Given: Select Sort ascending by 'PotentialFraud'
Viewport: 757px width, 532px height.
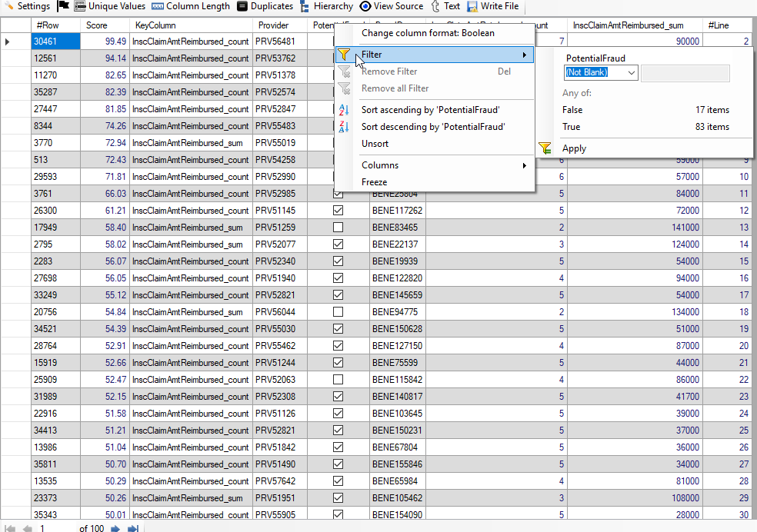Looking at the screenshot, I should pos(430,110).
